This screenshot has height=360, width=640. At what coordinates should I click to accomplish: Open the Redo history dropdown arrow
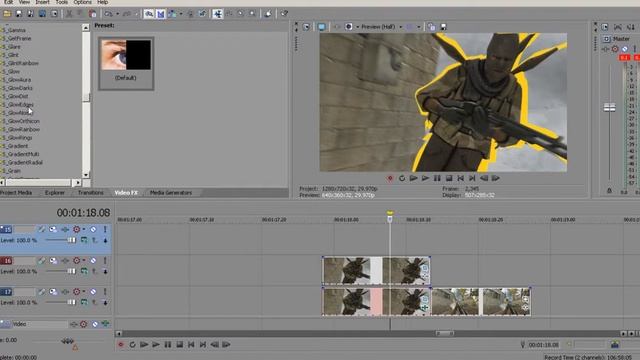(136, 14)
